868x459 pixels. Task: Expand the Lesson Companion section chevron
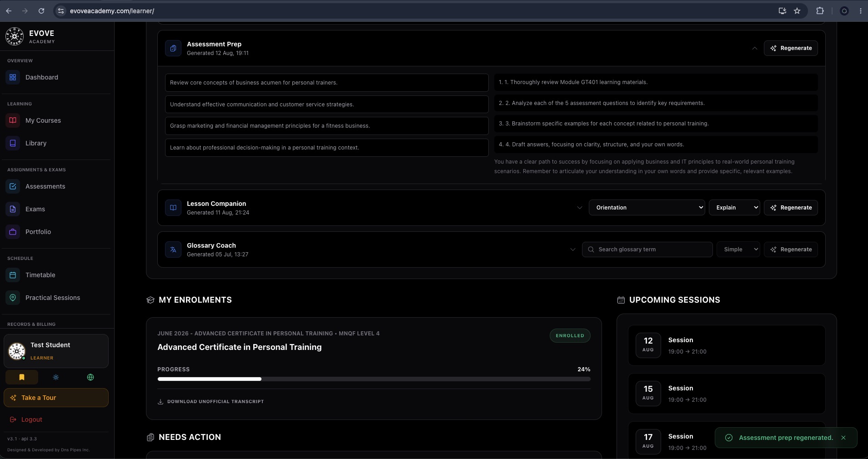point(580,208)
